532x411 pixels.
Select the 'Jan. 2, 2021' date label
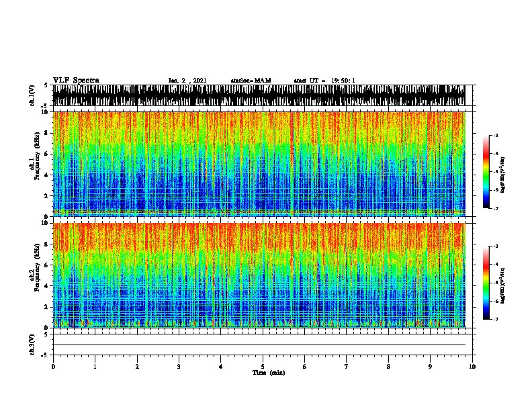(x=187, y=81)
